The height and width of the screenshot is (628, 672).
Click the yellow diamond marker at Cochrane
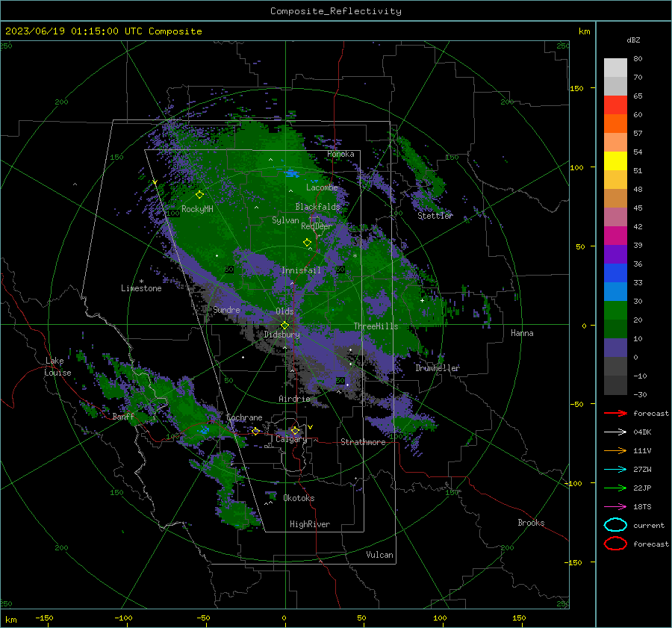coord(255,432)
